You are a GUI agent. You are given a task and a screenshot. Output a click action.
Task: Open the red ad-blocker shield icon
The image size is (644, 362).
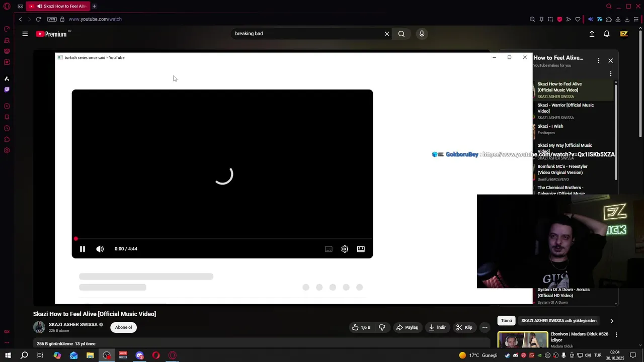click(x=559, y=19)
